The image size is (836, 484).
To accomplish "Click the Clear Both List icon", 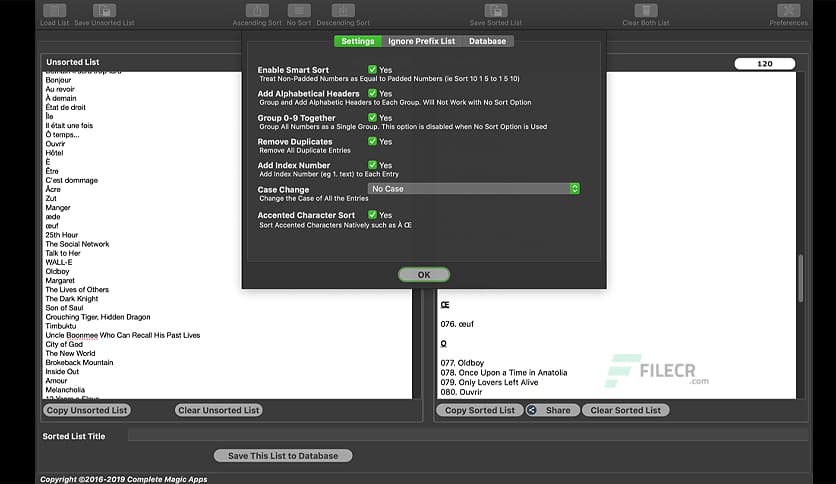I will (645, 10).
